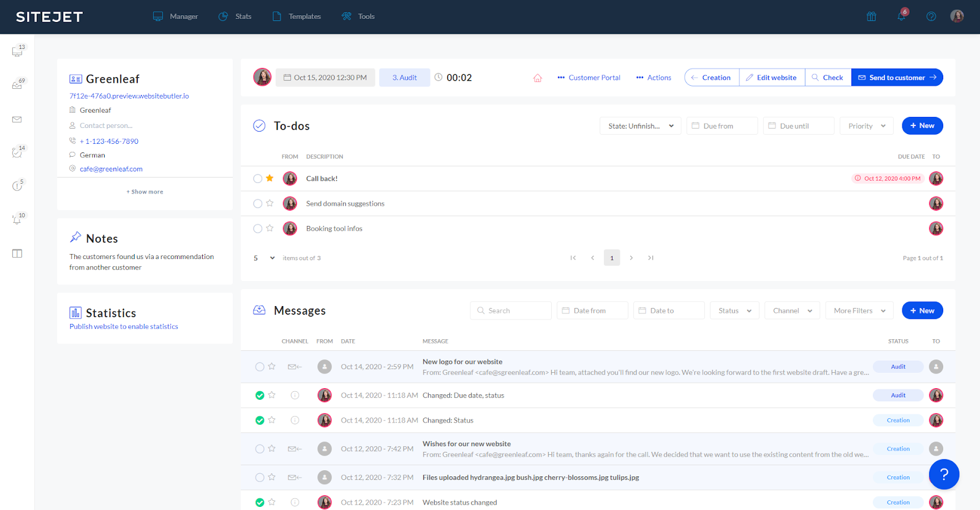
Task: Open sidebar inbox icon with badge 69
Action: (x=17, y=84)
